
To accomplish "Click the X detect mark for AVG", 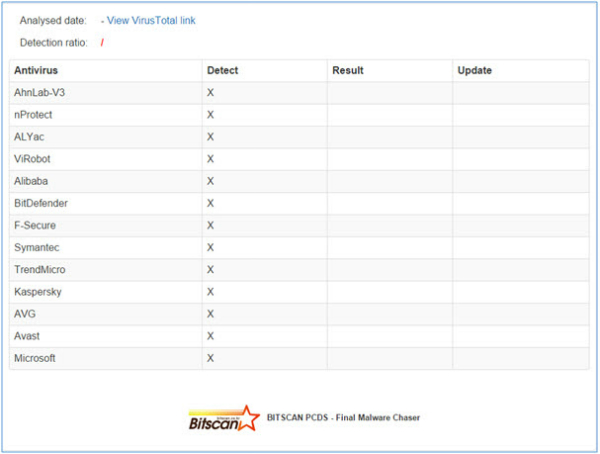I will pyautogui.click(x=210, y=314).
